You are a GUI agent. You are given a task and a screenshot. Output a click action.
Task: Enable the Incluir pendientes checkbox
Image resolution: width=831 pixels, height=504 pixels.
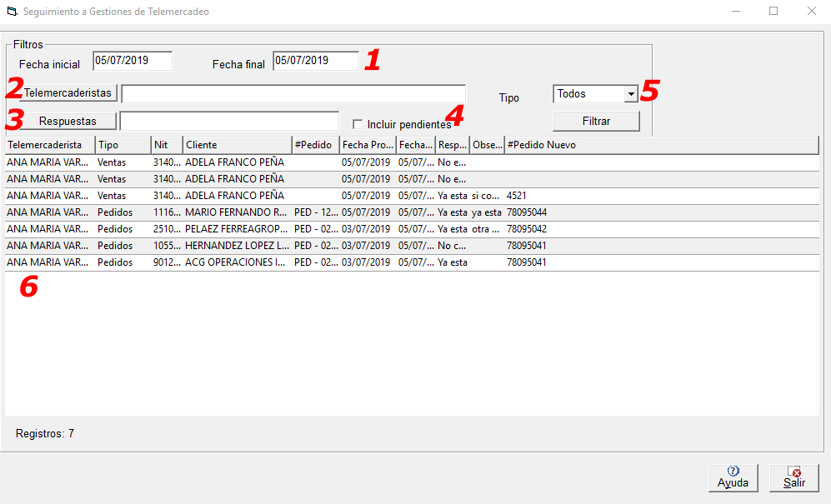[358, 124]
